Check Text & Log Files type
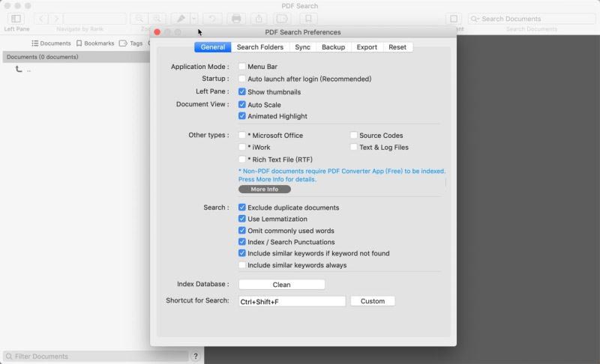Viewport: 600px width, 364px height. (x=353, y=147)
